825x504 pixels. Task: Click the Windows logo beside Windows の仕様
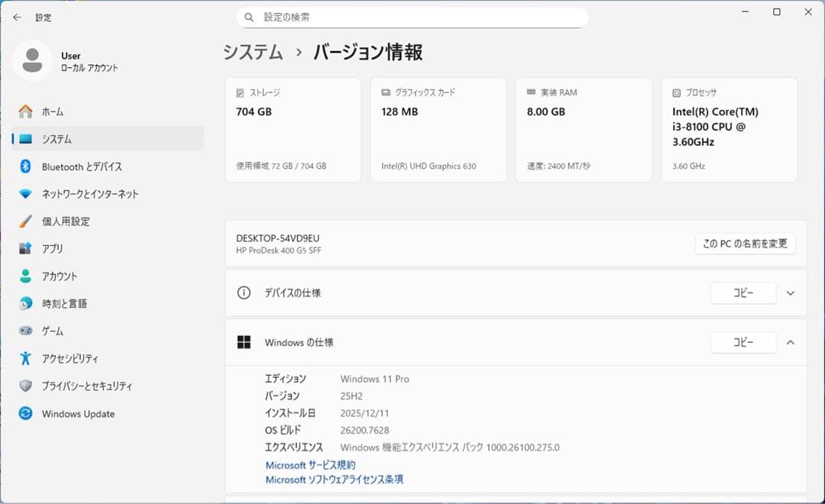244,342
